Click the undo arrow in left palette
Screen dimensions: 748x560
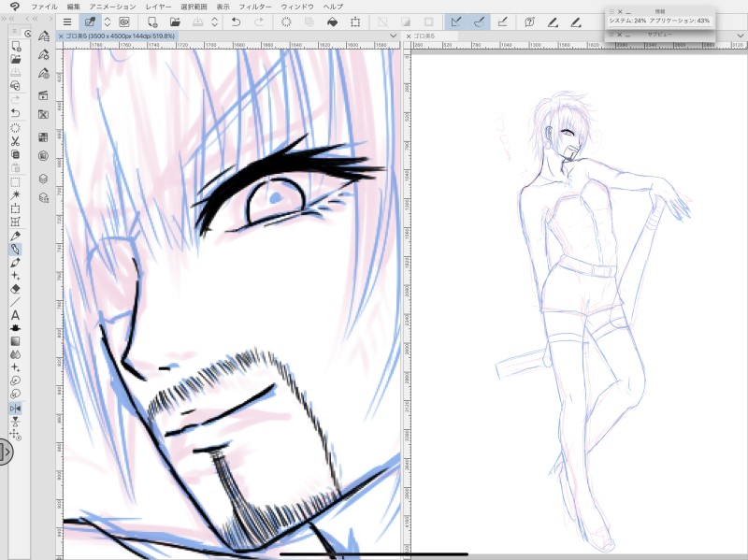[15, 113]
